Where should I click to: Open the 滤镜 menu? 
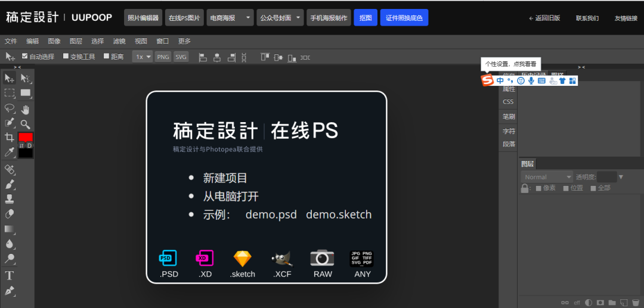tap(119, 41)
